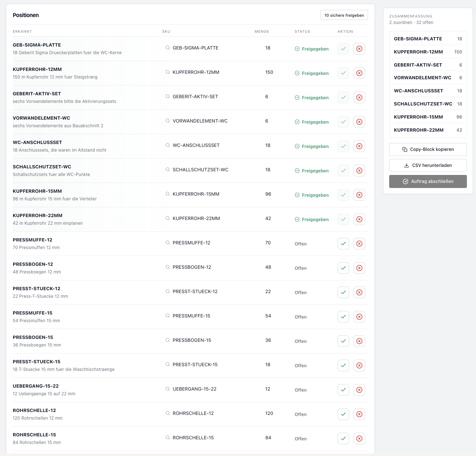Reject the WC-ANSCHLUSSSET position
This screenshot has width=476, height=456.
(x=359, y=146)
